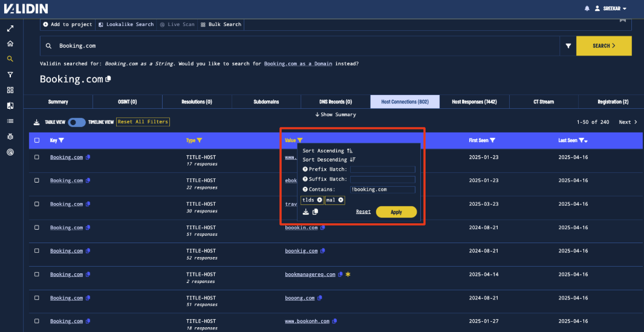Copy the Booking.com heading with copy icon
This screenshot has height=332, width=644.
108,79
